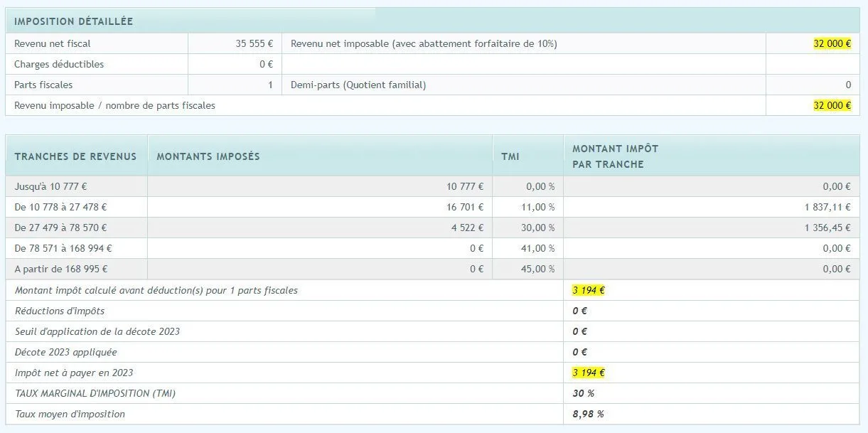Click the TAUX MARGINAL D'IMPOSITION 30 % value
The height and width of the screenshot is (433, 868).
pos(583,393)
